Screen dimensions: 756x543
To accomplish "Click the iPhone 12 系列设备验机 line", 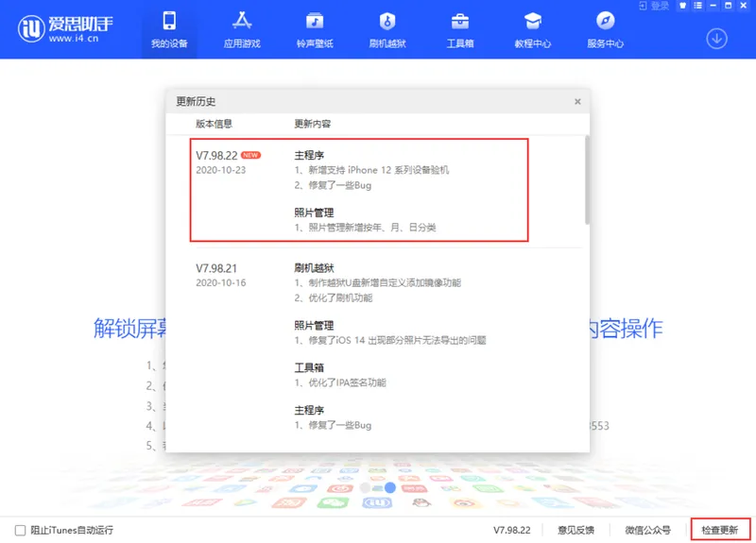I will click(x=371, y=170).
